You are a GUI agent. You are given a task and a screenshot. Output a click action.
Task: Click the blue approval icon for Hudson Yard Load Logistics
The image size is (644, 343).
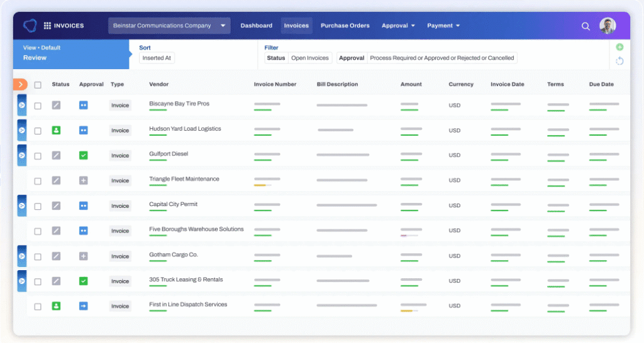pyautogui.click(x=84, y=130)
